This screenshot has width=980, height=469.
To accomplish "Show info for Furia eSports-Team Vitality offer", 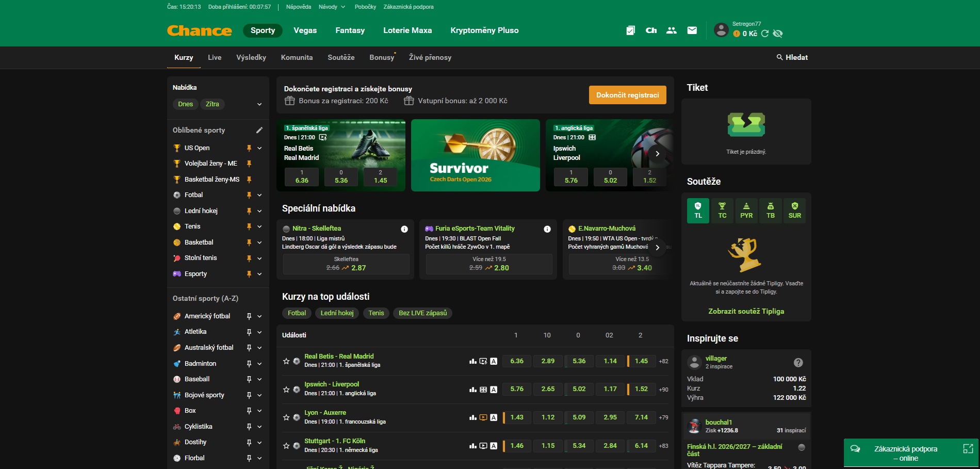I will (547, 229).
